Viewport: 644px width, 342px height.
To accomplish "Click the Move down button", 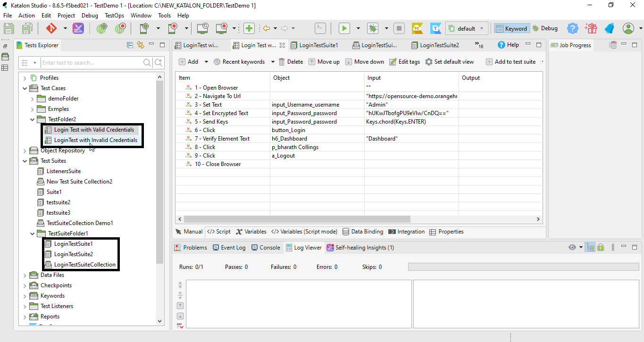I will point(365,62).
